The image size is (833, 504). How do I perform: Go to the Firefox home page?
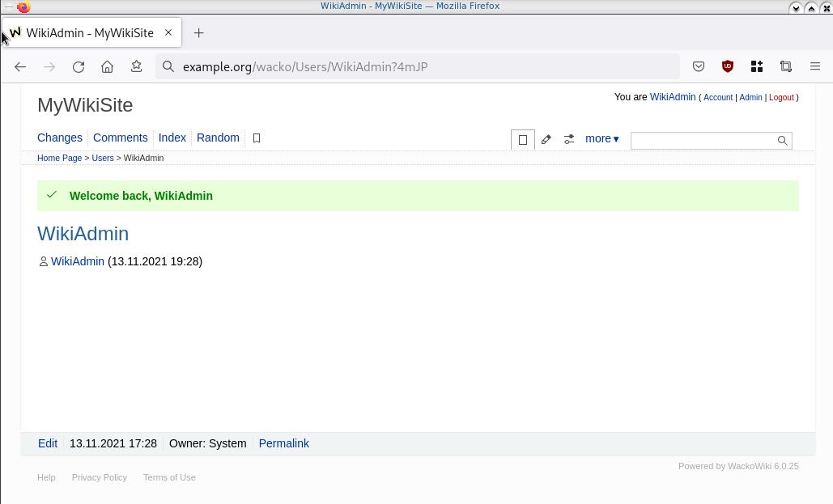pos(108,66)
